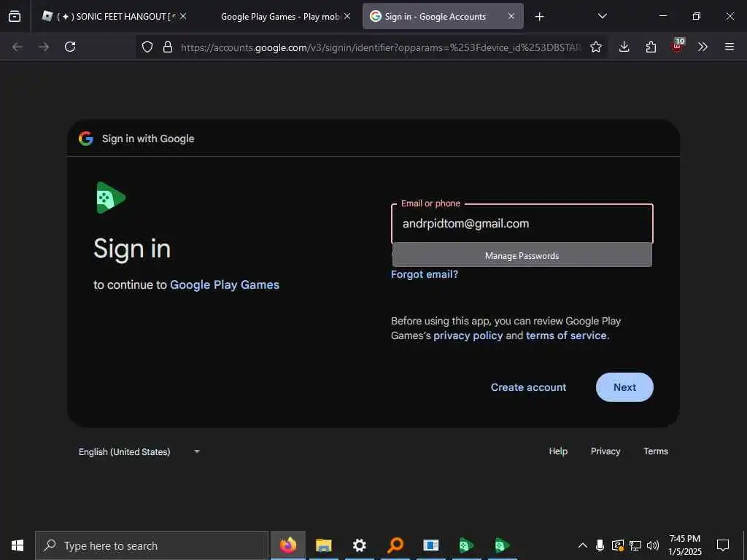View site security padlock info
Viewport: 747px width, 560px height.
[x=168, y=47]
